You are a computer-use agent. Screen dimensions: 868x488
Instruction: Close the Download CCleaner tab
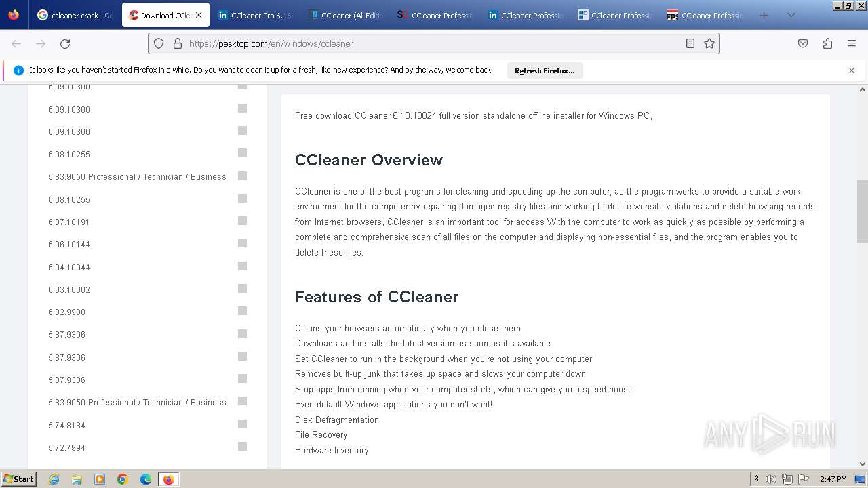[x=199, y=15]
